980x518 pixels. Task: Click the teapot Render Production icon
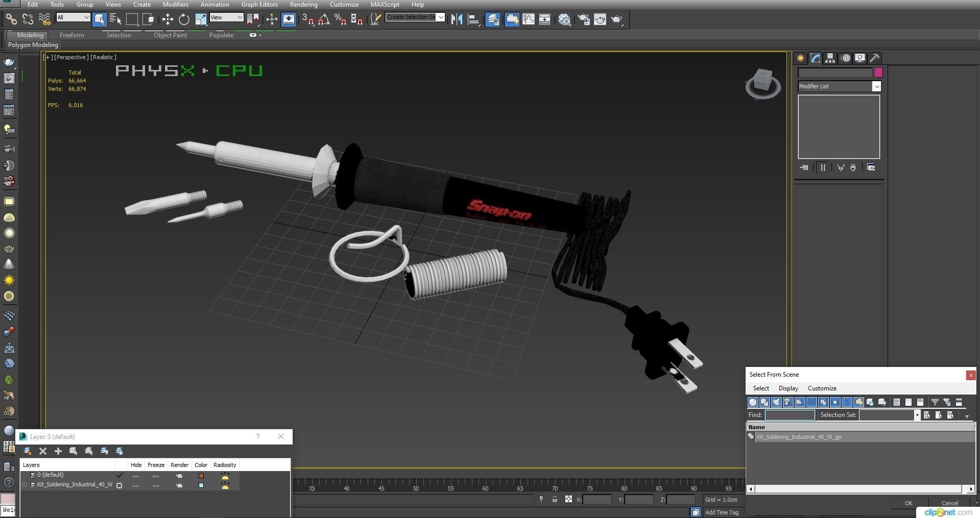pyautogui.click(x=617, y=19)
